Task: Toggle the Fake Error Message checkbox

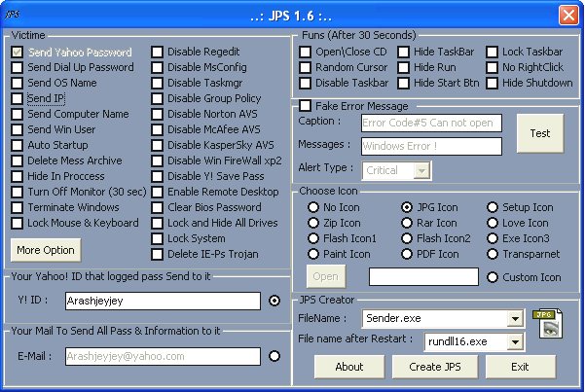Action: point(306,106)
